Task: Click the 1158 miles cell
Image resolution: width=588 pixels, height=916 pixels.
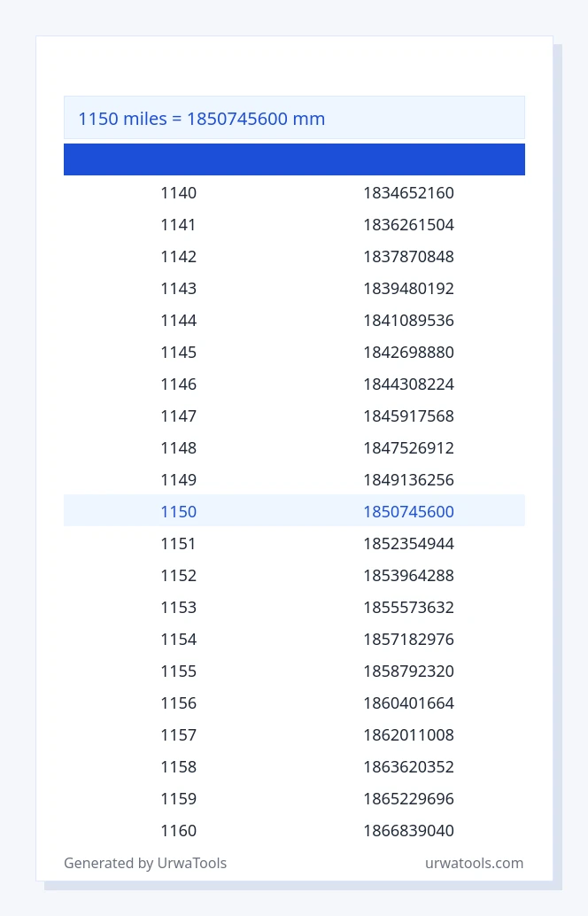Action: coord(179,766)
